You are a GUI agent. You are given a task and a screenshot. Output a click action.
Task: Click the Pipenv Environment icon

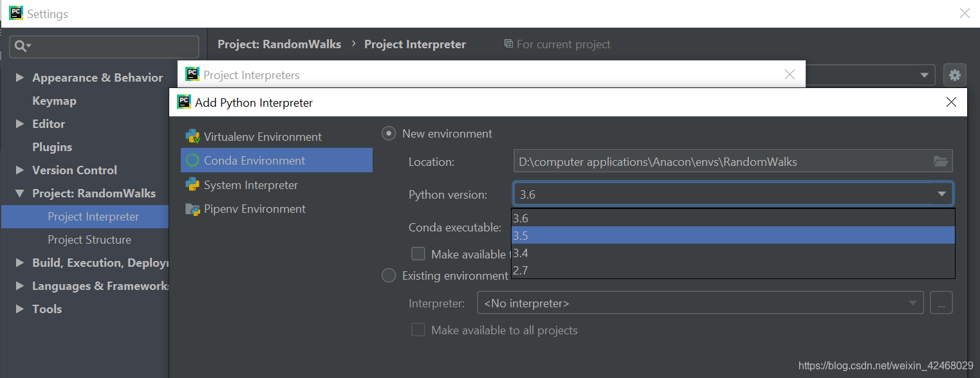(x=192, y=209)
